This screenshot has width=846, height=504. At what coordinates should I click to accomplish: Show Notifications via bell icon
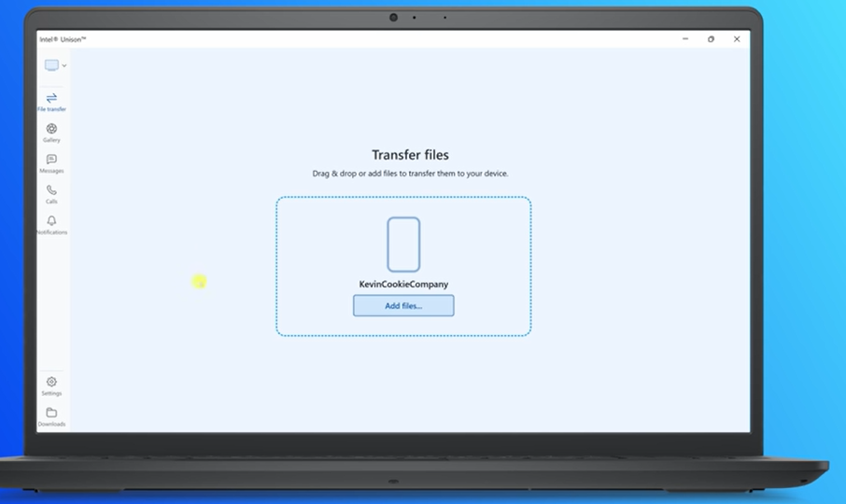[x=51, y=224]
